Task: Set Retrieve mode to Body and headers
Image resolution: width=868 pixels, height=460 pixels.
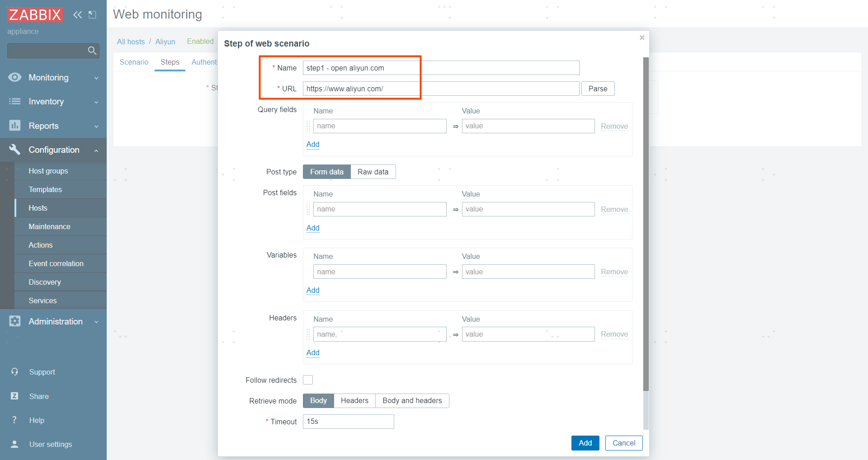Action: 411,400
